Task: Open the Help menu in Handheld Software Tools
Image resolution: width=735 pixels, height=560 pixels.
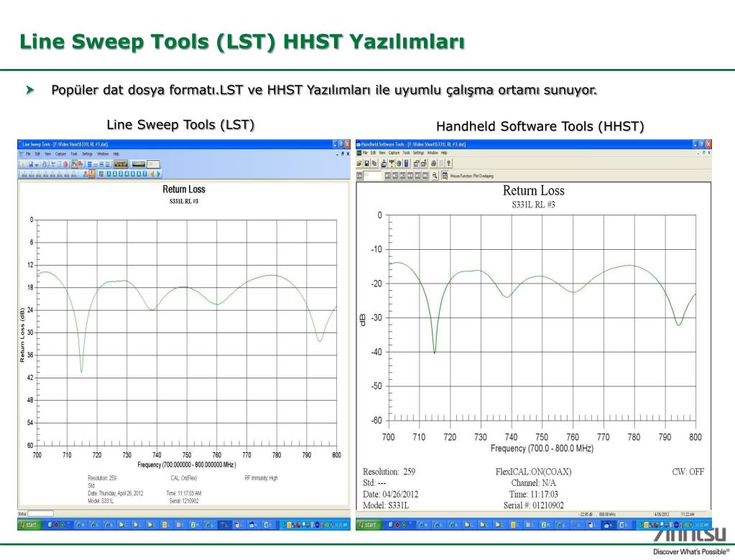Action: pos(444,153)
